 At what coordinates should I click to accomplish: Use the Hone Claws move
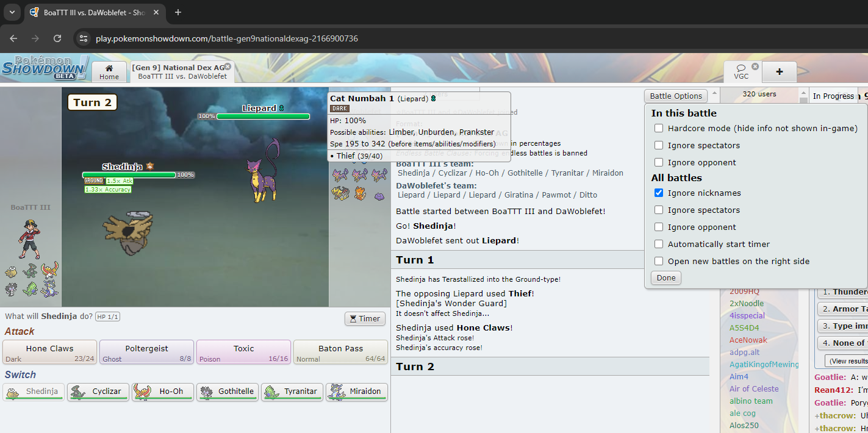49,352
